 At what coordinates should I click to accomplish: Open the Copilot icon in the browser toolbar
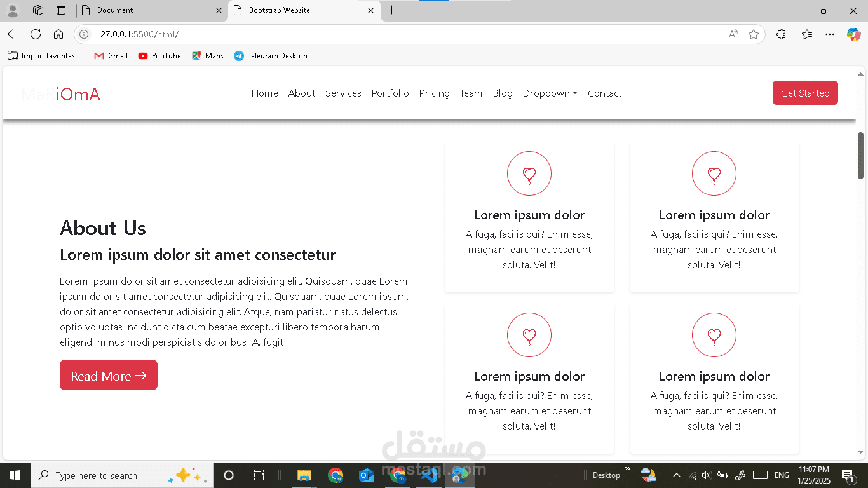click(853, 34)
